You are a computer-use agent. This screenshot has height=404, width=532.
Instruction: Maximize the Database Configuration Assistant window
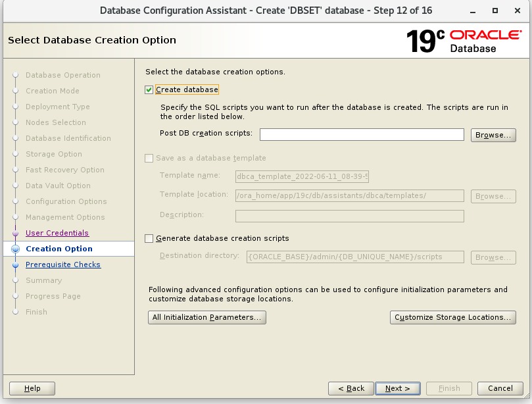[495, 11]
